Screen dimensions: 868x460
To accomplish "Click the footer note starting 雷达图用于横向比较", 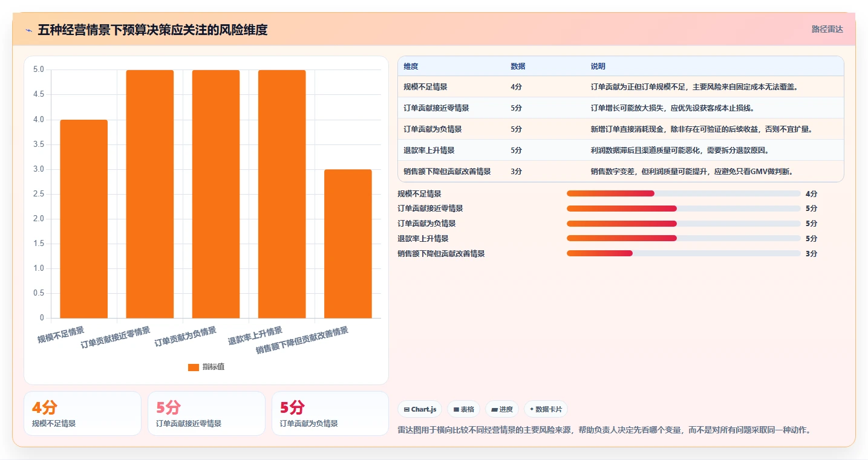I will [604, 430].
